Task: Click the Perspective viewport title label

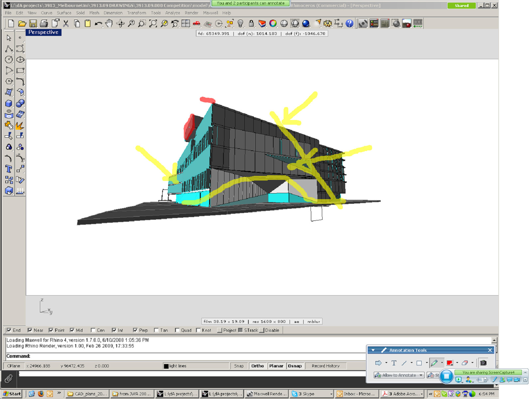Action: tap(43, 32)
